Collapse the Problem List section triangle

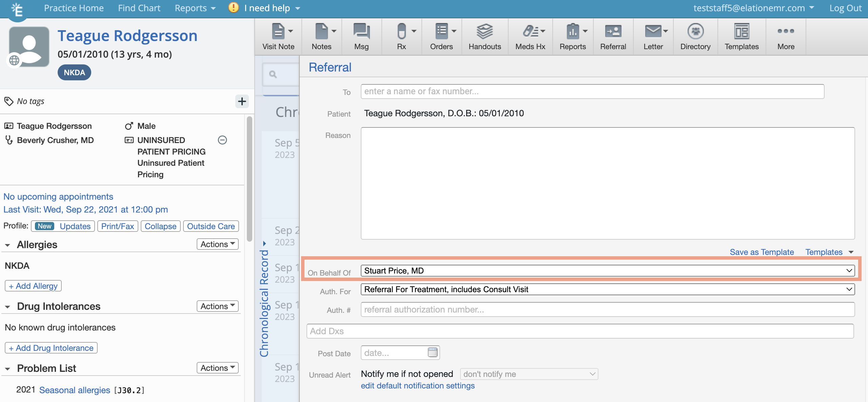[7, 369]
